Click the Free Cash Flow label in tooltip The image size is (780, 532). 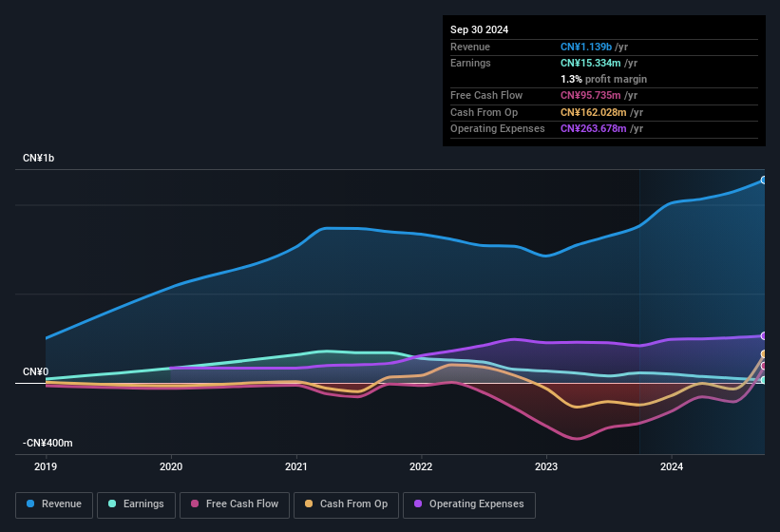tap(486, 95)
